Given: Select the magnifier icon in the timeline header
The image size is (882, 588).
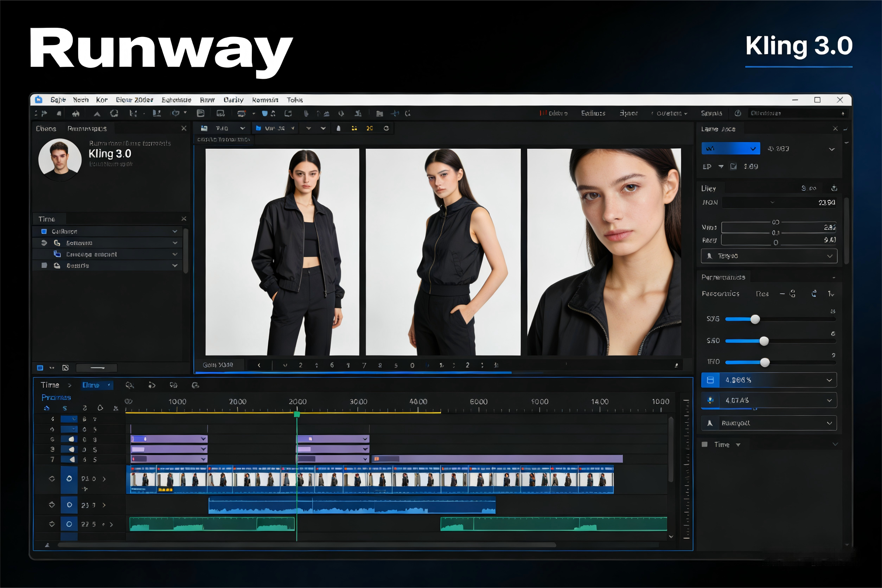Looking at the screenshot, I should tap(130, 385).
